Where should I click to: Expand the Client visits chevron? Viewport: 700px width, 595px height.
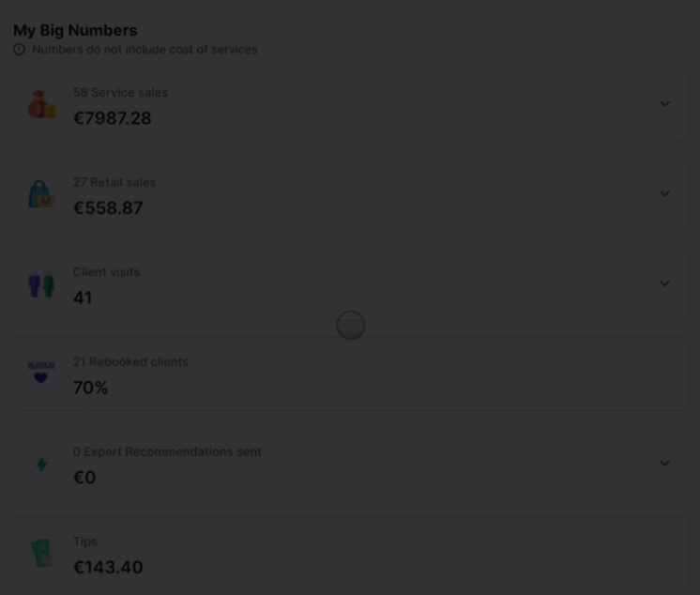pos(664,283)
